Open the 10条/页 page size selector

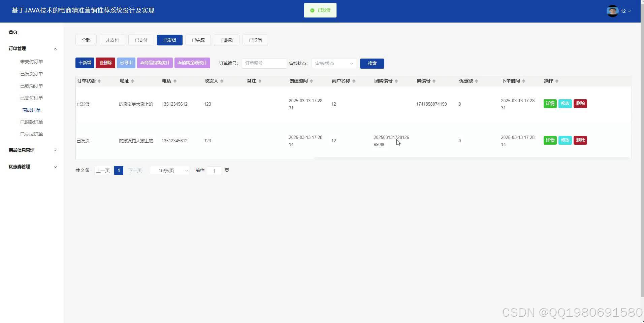pos(169,170)
